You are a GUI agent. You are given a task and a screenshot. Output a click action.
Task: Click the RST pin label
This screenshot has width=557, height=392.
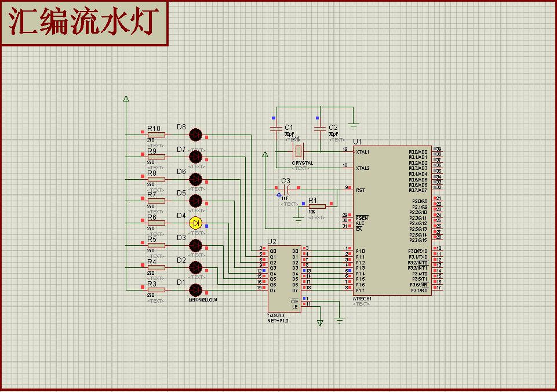361,190
